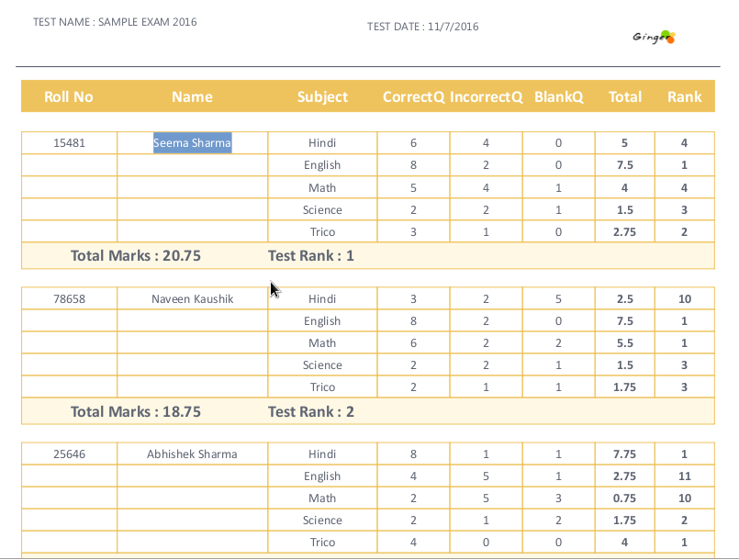Click the green circle in the Ginger logo

click(666, 34)
